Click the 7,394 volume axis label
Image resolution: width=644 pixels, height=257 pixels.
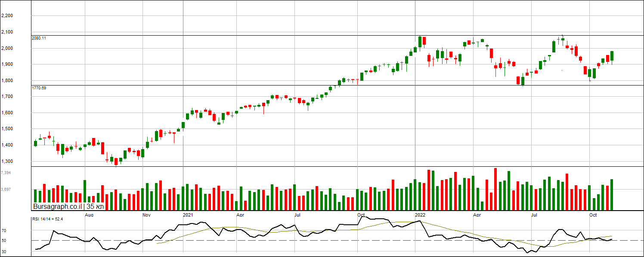[6, 172]
